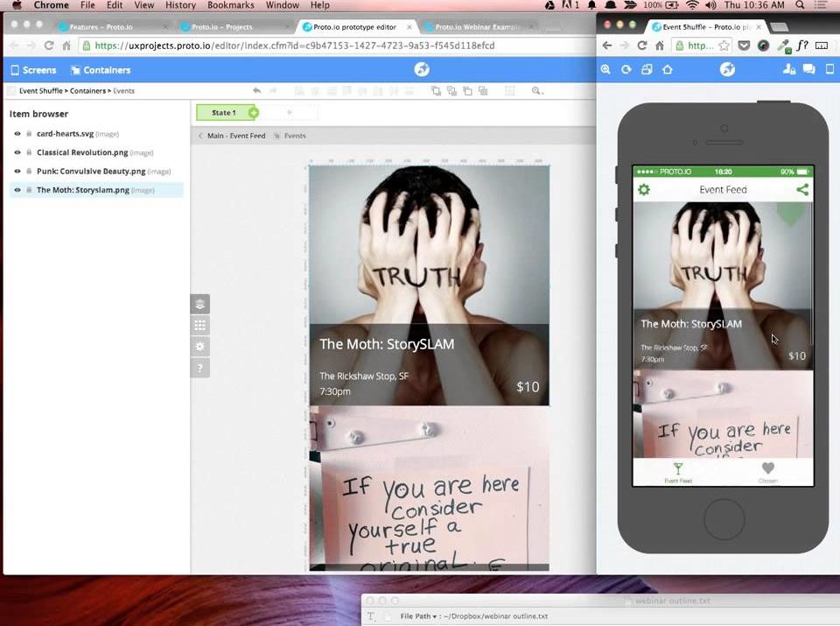Toggle visibility of card-hearts.svg
Viewport: 840px width, 626px height.
pos(17,134)
